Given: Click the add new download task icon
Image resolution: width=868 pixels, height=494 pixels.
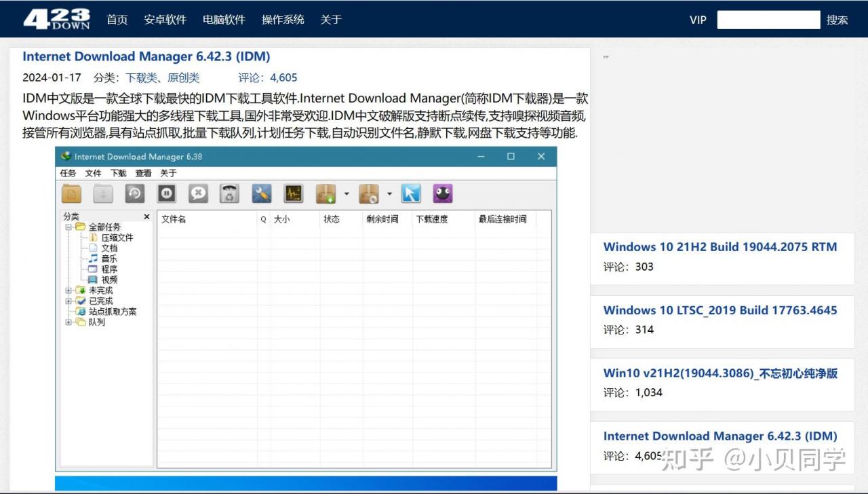Looking at the screenshot, I should [71, 194].
